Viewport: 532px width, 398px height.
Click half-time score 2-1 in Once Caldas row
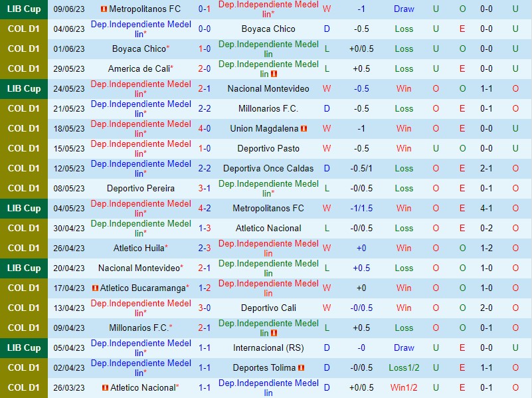[486, 168]
